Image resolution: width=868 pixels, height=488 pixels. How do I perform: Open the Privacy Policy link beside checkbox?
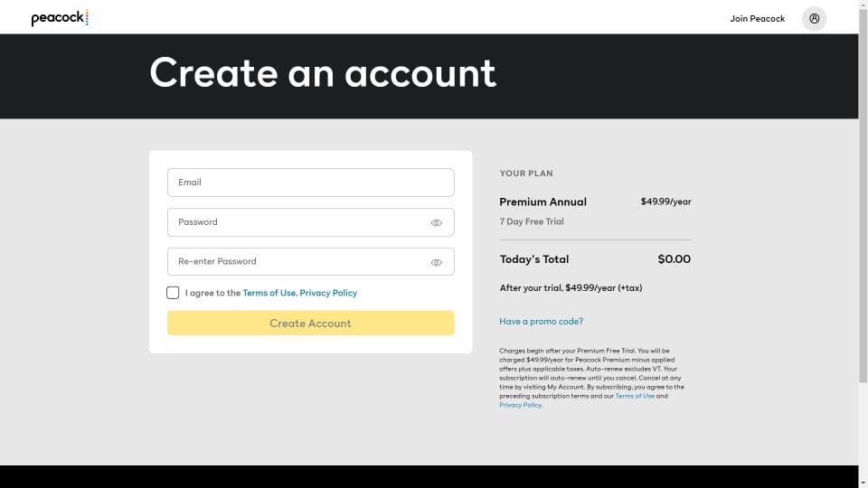pos(328,293)
